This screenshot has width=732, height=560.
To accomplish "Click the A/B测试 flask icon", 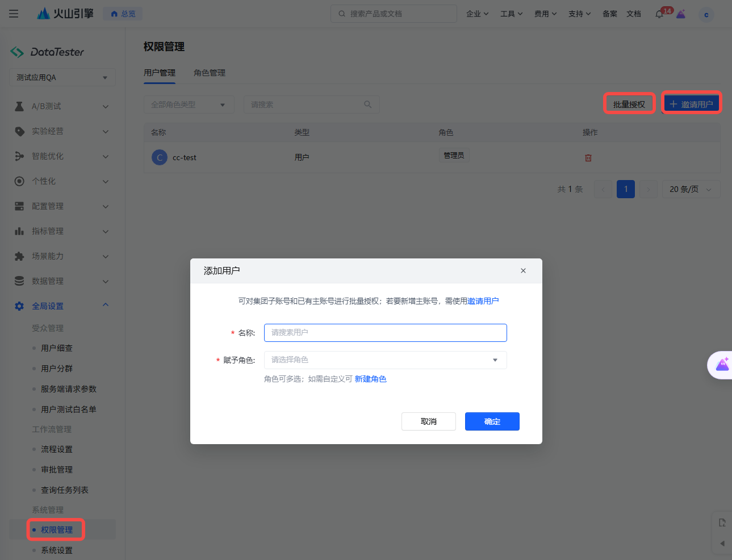I will click(x=19, y=106).
